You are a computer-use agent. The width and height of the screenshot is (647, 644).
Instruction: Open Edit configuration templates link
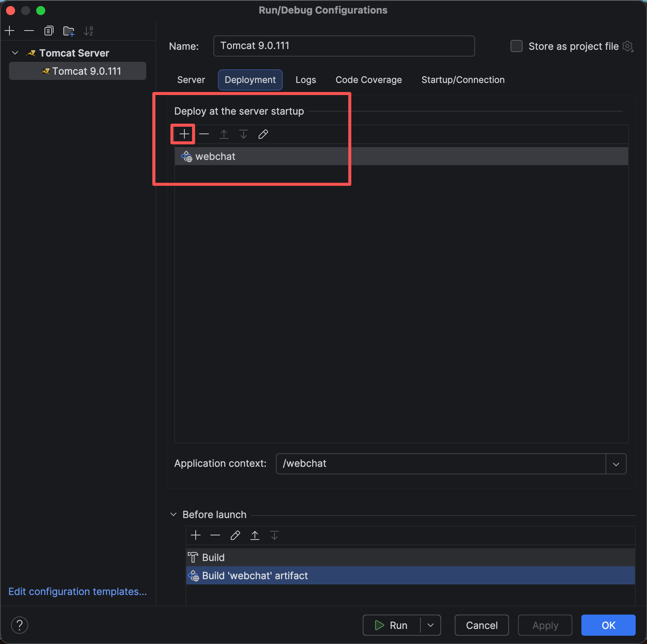(78, 592)
